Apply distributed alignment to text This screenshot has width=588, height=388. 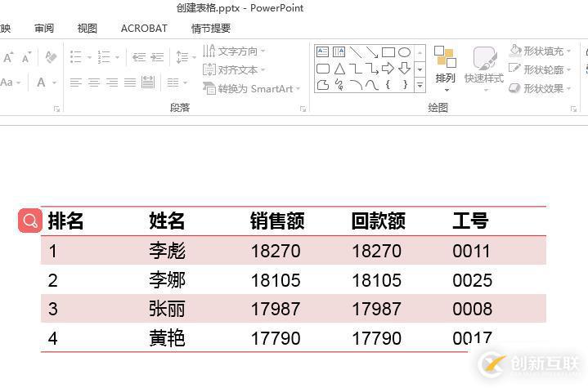click(148, 83)
